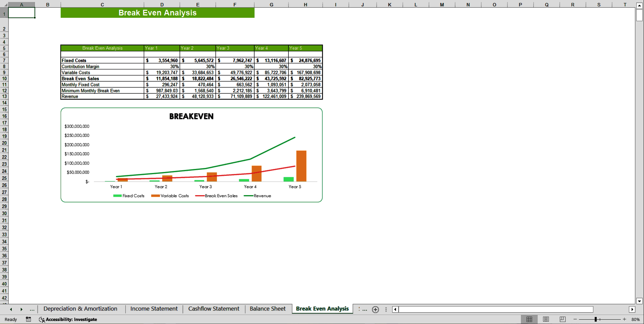Image resolution: width=644 pixels, height=324 pixels.
Task: Expand the ellipsis after Break Even Analysis tab
Action: point(364,310)
